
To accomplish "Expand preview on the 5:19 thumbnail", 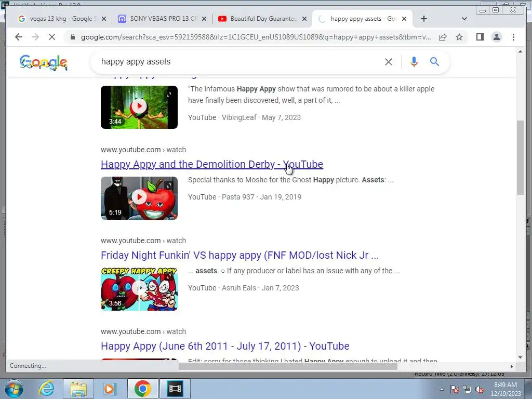I will [x=169, y=185].
